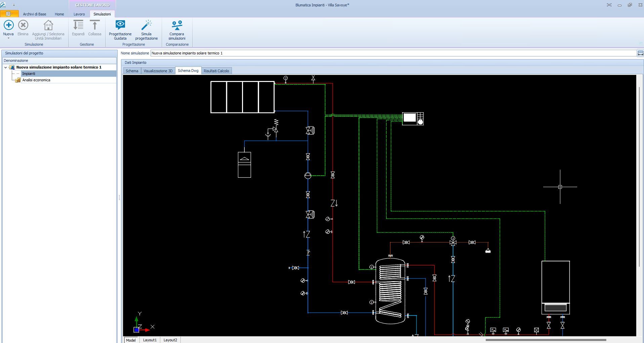The height and width of the screenshot is (343, 644).
Task: Select Analisi economica tree item
Action: tap(36, 80)
